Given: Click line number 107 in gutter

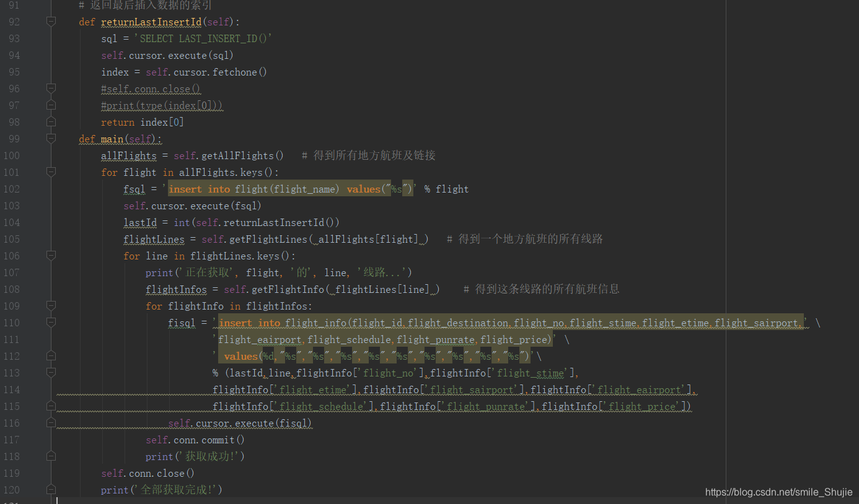Looking at the screenshot, I should click(x=11, y=272).
